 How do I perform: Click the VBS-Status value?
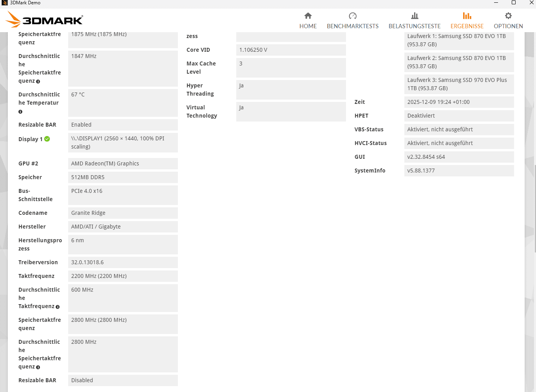[x=459, y=129]
